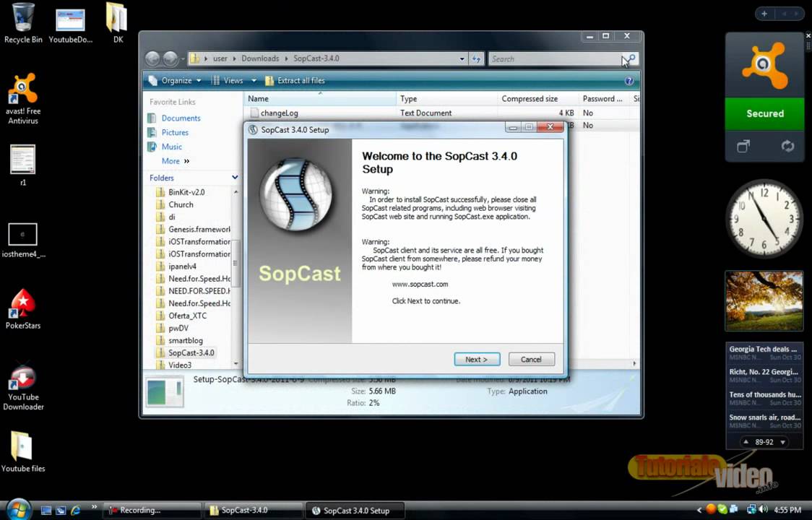Click the search magnifier icon
The height and width of the screenshot is (520, 812).
[630, 58]
